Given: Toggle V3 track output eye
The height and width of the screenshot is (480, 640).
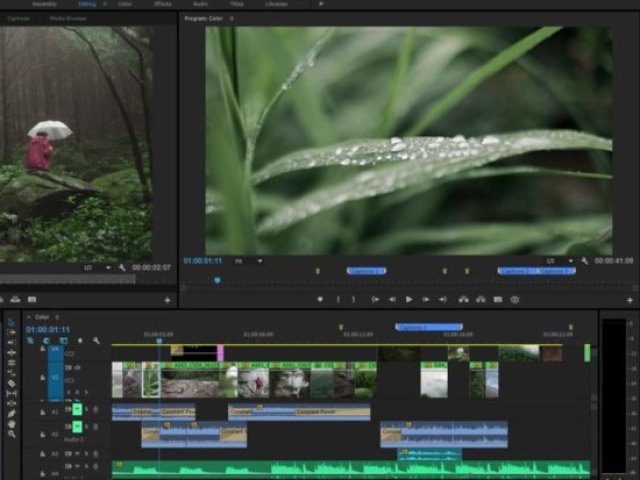Looking at the screenshot, I should point(77,368).
